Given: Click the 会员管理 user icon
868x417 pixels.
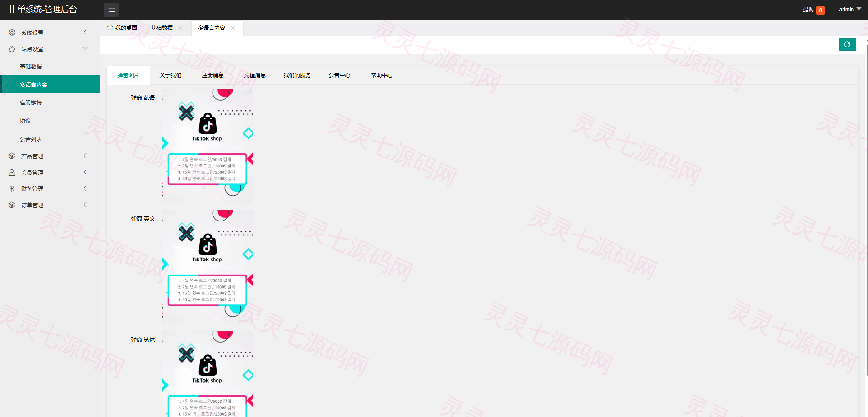Looking at the screenshot, I should click(x=12, y=172).
